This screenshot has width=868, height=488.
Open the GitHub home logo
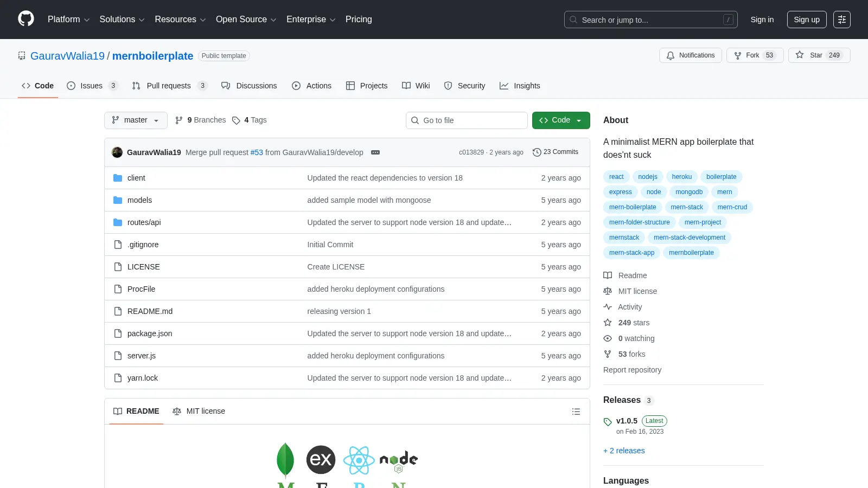[x=26, y=19]
